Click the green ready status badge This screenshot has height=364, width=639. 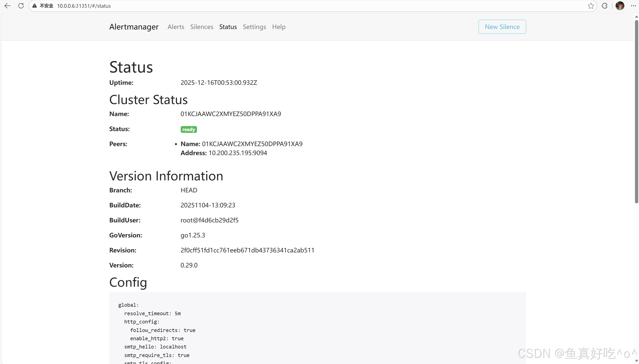coord(188,129)
